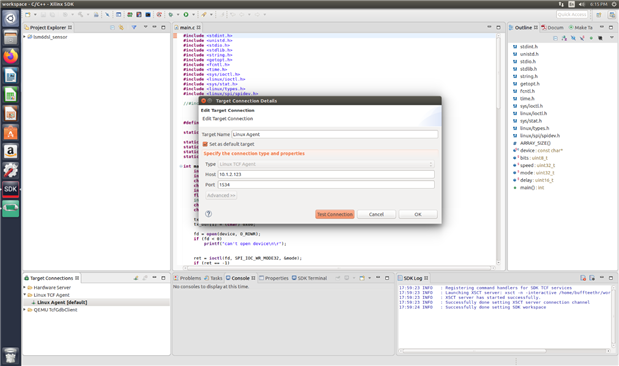The width and height of the screenshot is (619, 366).
Task: Expand the QEMU TcfGdbClient tree node
Action: pyautogui.click(x=24, y=310)
